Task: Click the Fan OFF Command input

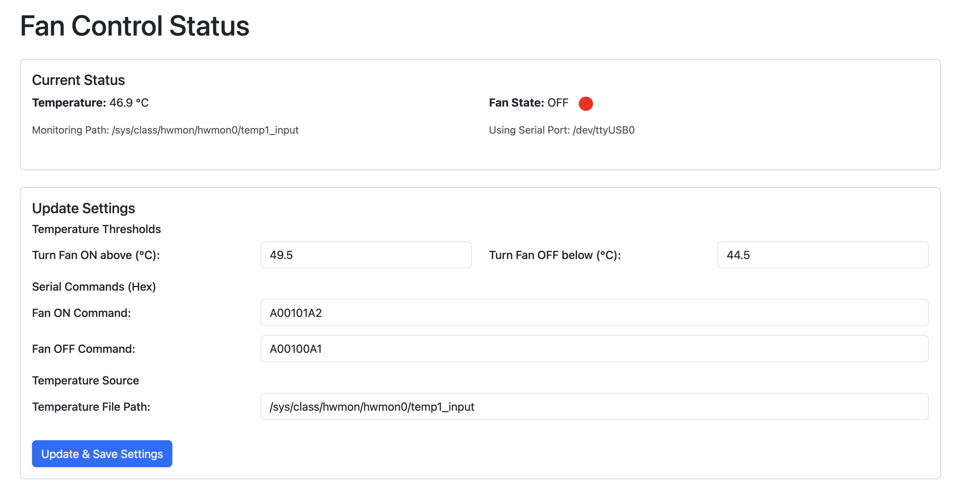Action: (594, 349)
